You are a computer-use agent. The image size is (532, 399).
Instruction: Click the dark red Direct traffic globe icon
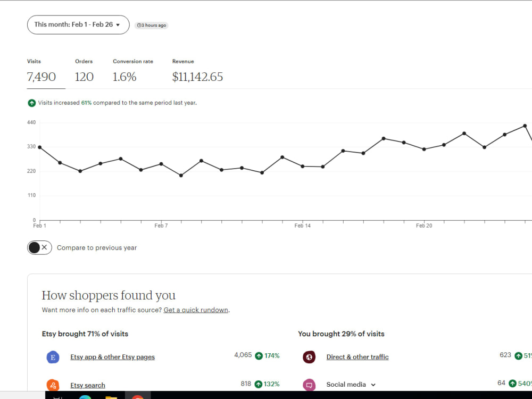click(x=309, y=357)
